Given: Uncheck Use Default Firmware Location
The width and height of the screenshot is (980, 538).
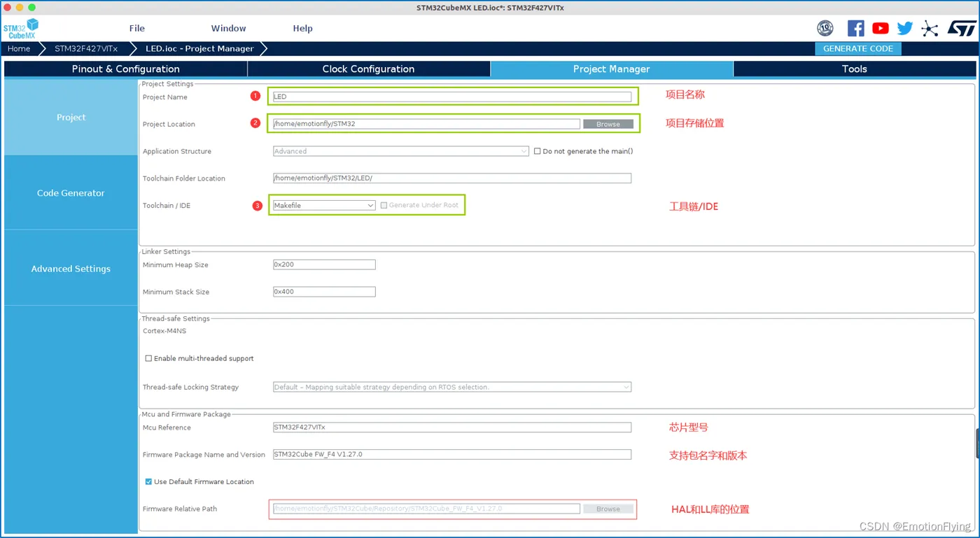Looking at the screenshot, I should 148,481.
